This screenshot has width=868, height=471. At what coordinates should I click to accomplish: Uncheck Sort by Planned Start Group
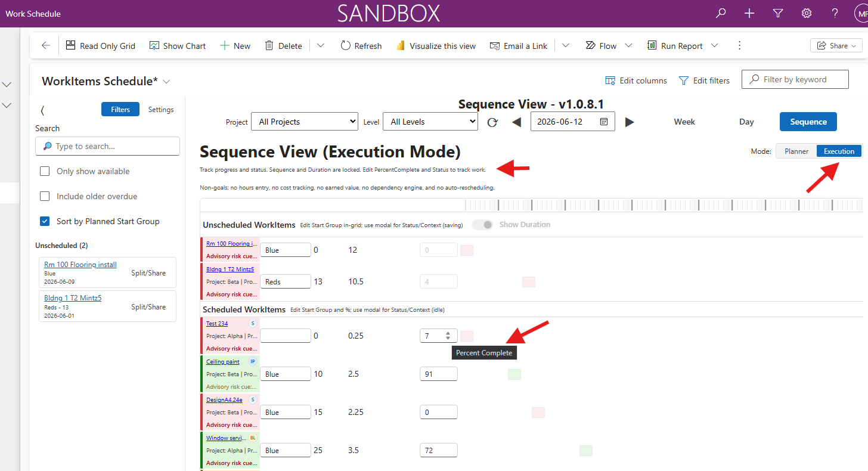(x=45, y=221)
